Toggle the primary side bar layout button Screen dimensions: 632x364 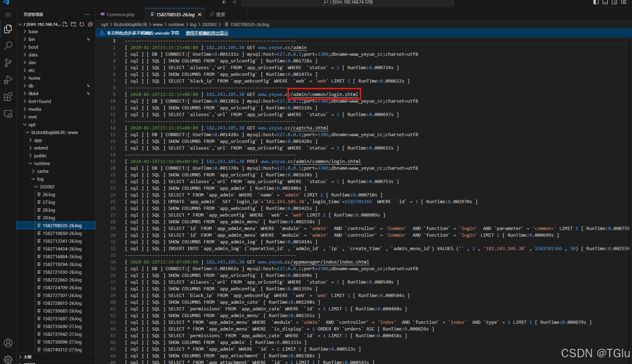596,2
